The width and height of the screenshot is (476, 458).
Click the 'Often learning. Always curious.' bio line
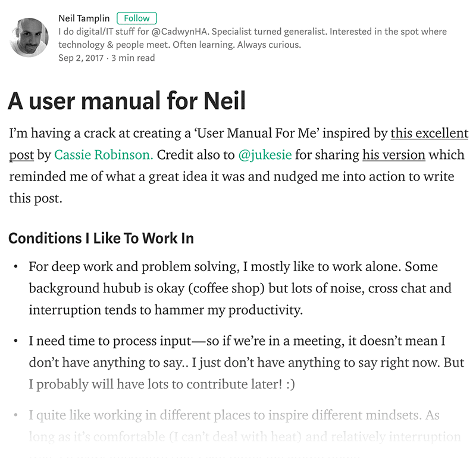(x=237, y=45)
